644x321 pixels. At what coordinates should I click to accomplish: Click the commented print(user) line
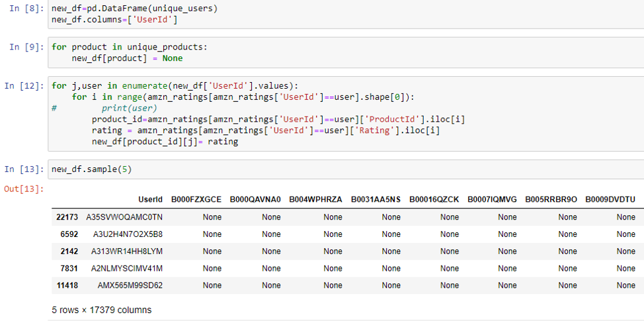(x=128, y=108)
